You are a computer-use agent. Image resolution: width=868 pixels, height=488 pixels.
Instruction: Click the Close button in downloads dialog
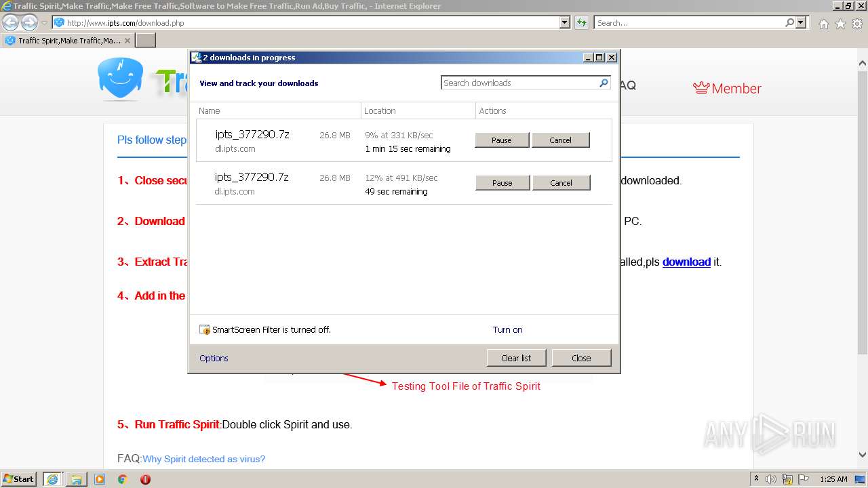[x=581, y=358]
